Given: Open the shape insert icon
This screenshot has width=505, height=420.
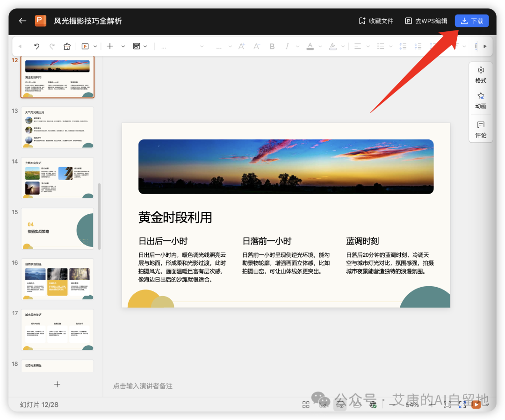Looking at the screenshot, I should pyautogui.click(x=136, y=46).
